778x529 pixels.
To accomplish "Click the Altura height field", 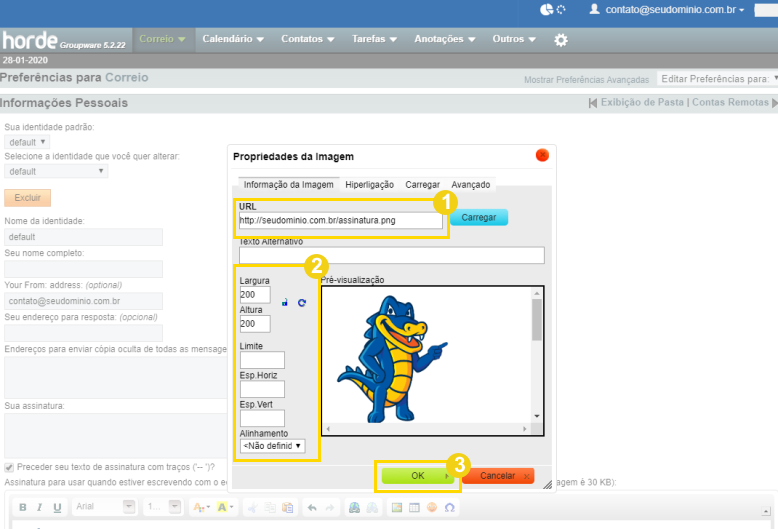I will coord(255,324).
